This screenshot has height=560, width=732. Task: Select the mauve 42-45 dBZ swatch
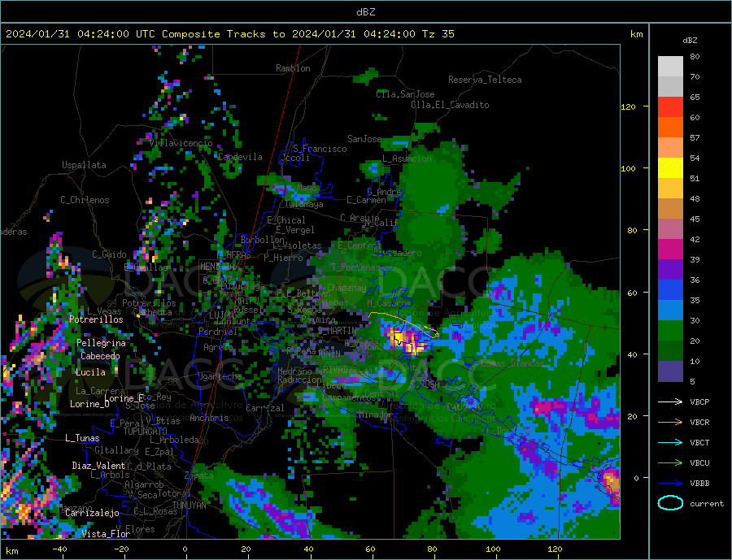click(670, 229)
